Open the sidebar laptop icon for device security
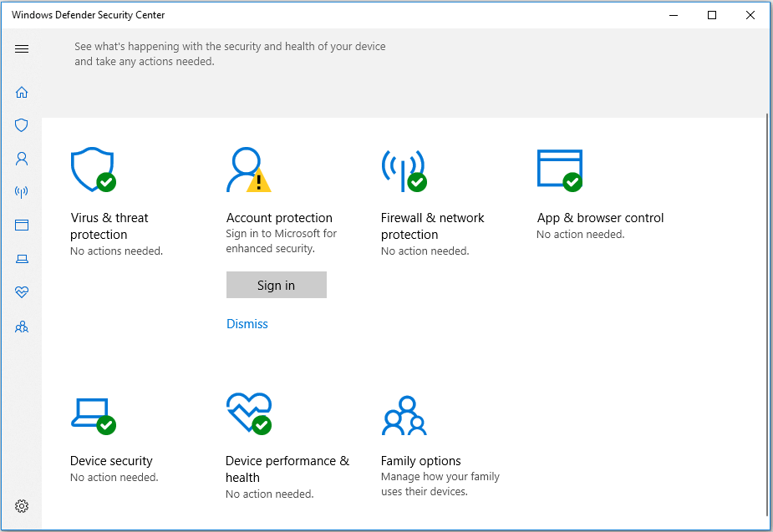 click(x=22, y=259)
